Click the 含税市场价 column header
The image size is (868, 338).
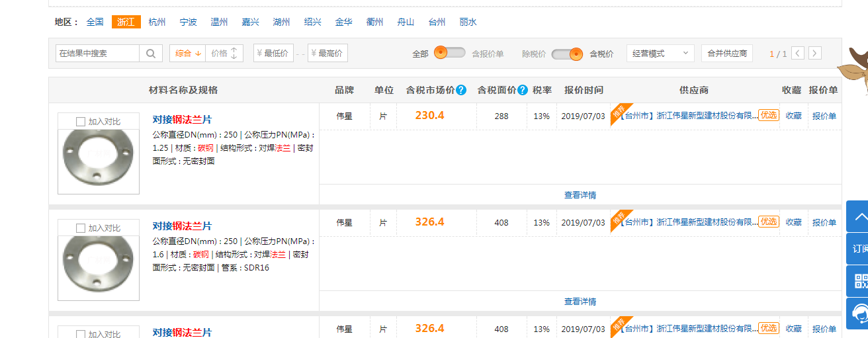tap(430, 90)
